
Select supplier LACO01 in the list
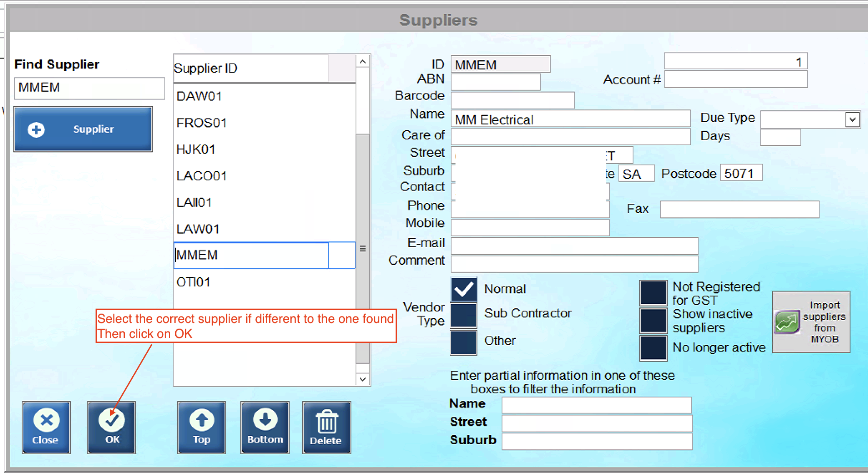click(x=202, y=176)
